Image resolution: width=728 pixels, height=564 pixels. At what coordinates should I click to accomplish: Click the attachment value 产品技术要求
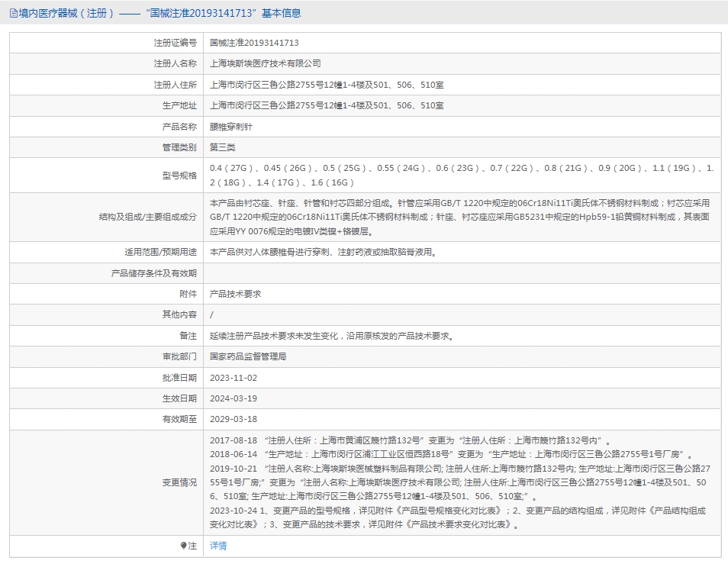(235, 294)
